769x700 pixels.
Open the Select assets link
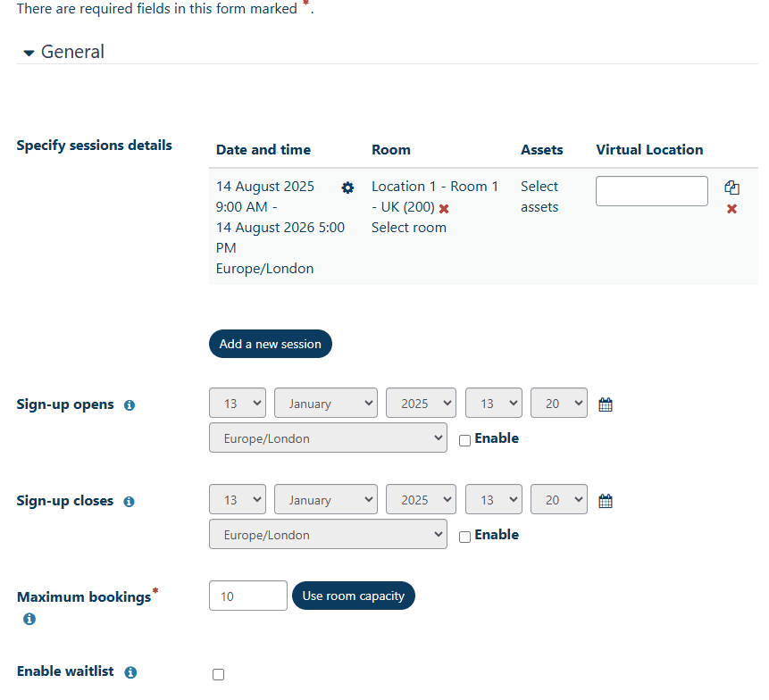pyautogui.click(x=539, y=196)
